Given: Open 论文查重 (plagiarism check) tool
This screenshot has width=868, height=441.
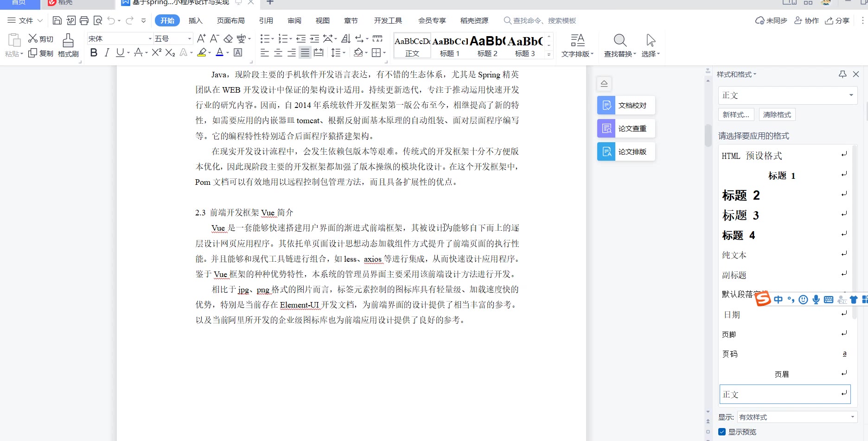Looking at the screenshot, I should (626, 128).
